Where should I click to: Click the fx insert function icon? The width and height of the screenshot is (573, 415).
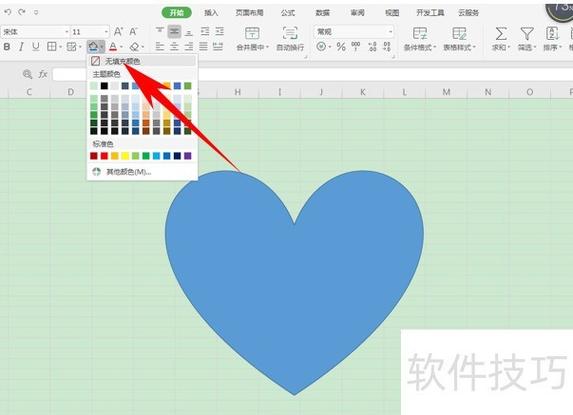43,74
